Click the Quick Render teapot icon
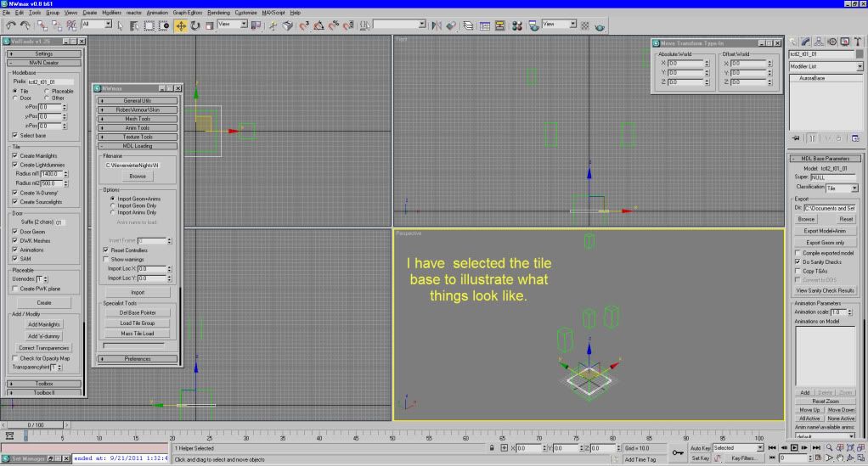This screenshot has height=466, width=868. click(x=600, y=26)
